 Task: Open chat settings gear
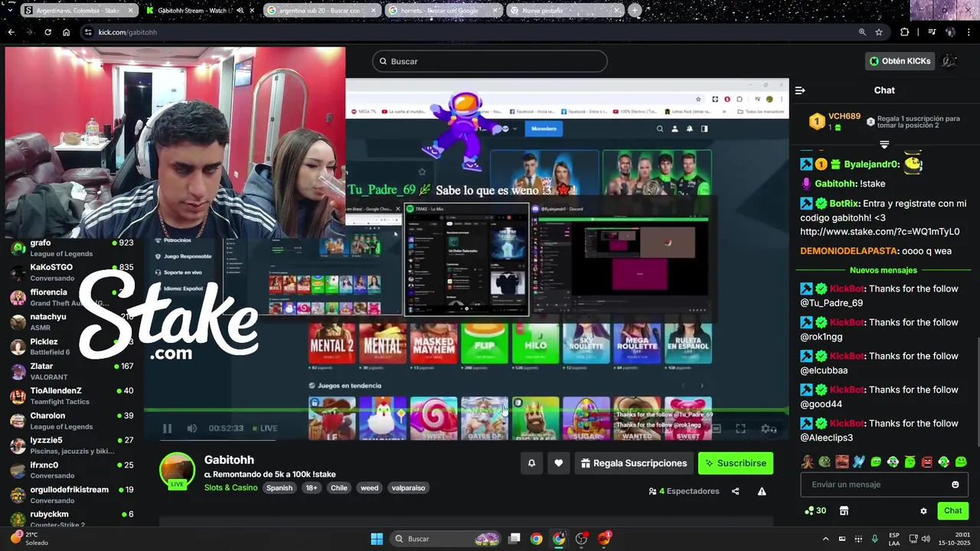923,510
